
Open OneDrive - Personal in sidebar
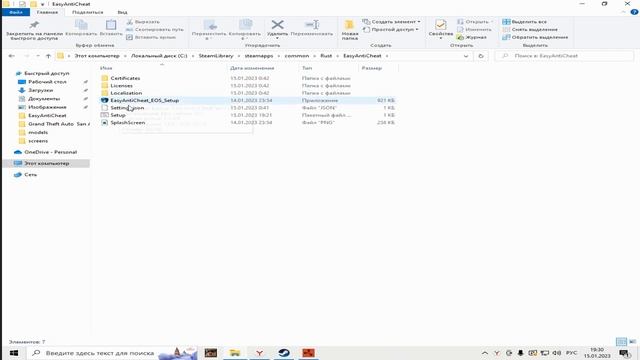50,152
